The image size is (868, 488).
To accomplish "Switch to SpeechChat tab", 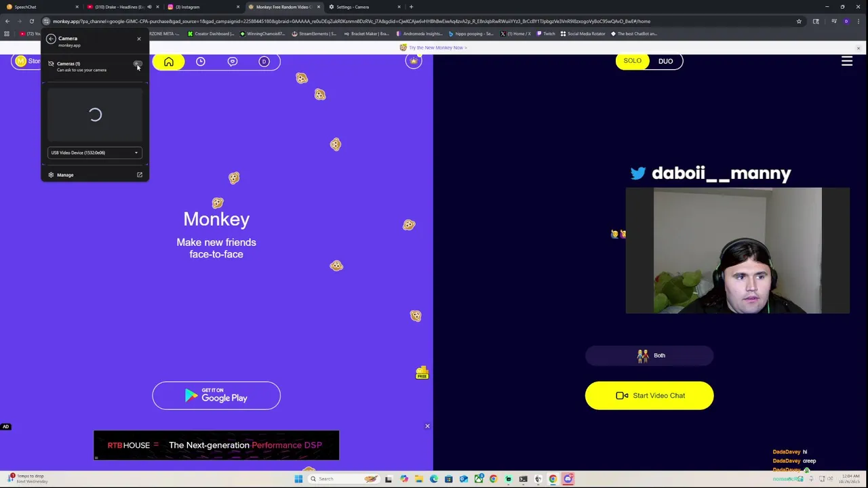I will pos(41,7).
